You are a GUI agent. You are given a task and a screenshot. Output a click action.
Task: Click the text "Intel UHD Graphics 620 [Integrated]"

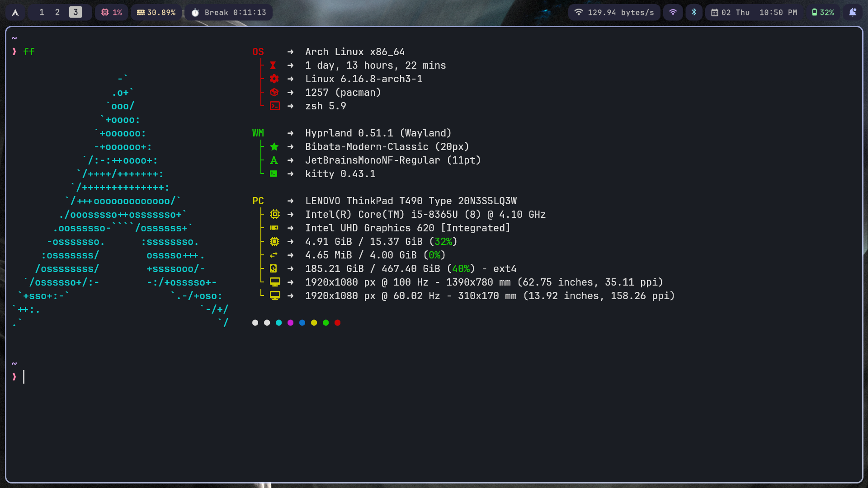408,228
